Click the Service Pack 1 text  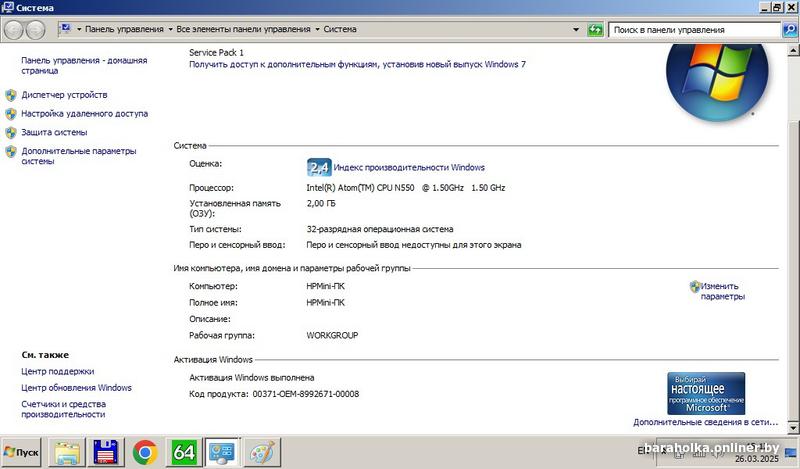(x=216, y=53)
